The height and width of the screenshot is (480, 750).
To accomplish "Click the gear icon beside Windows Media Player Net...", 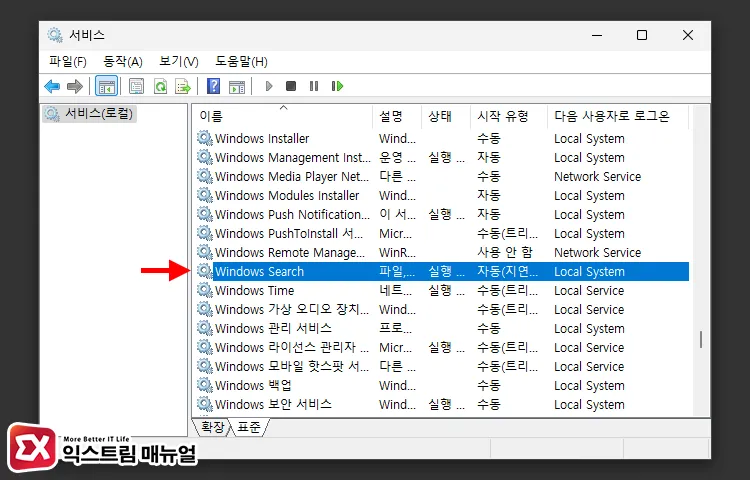I will point(205,176).
